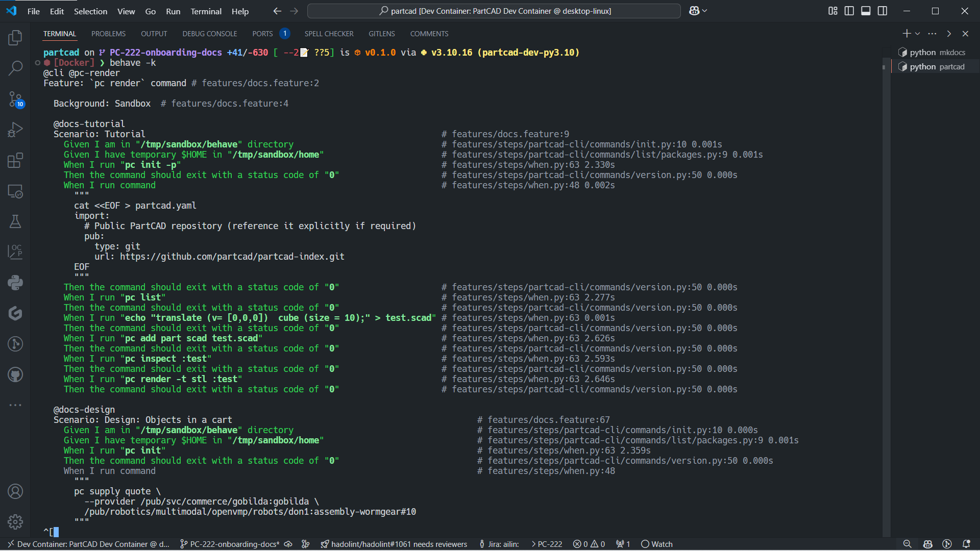Switch to the SPELL CHECKER tab
The height and width of the screenshot is (551, 980).
pos(329,34)
